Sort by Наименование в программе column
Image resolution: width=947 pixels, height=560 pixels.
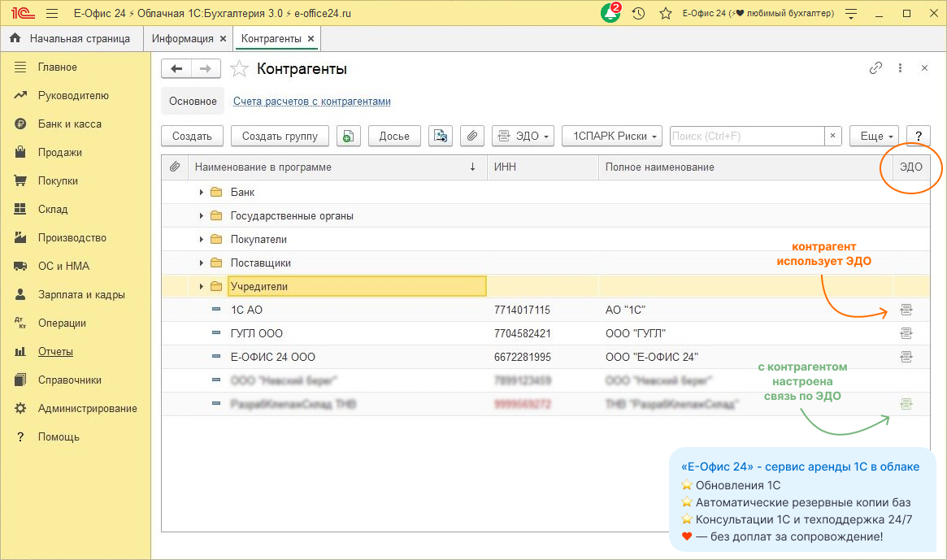337,167
